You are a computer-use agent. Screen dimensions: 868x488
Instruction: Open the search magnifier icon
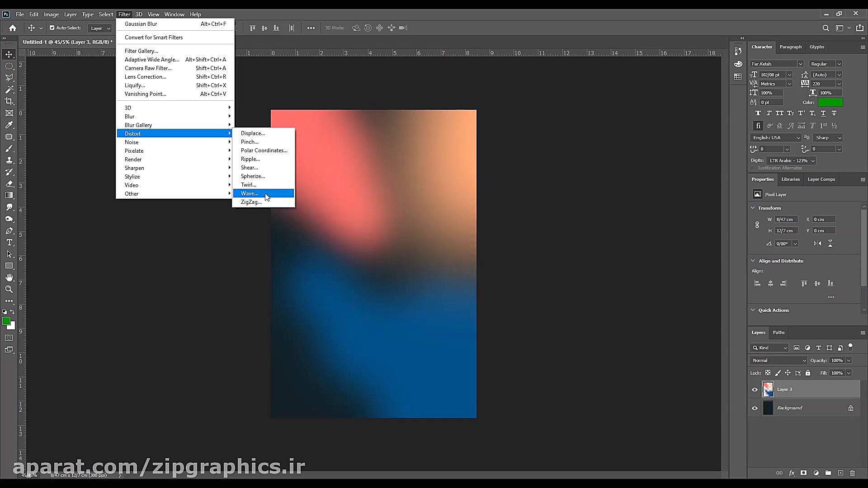826,28
